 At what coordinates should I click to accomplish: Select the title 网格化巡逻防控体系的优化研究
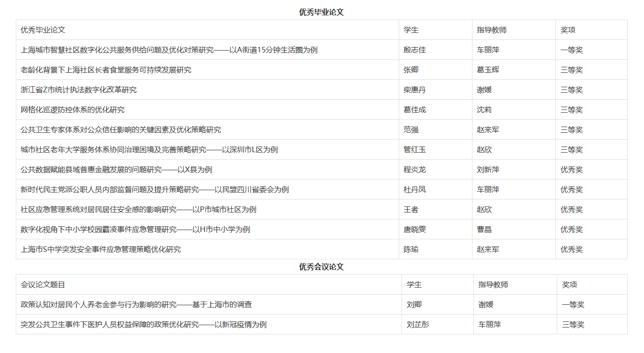pos(72,110)
